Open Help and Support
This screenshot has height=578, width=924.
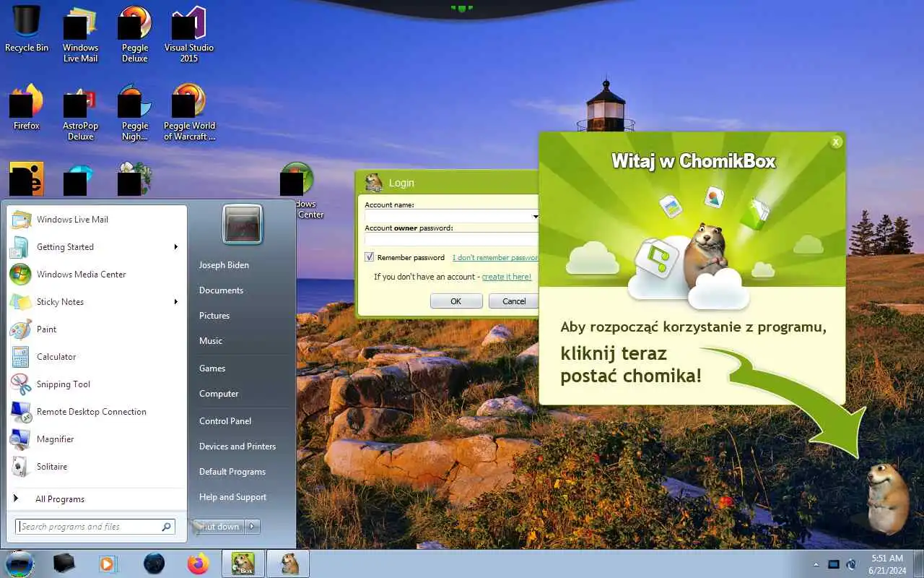[x=232, y=497]
